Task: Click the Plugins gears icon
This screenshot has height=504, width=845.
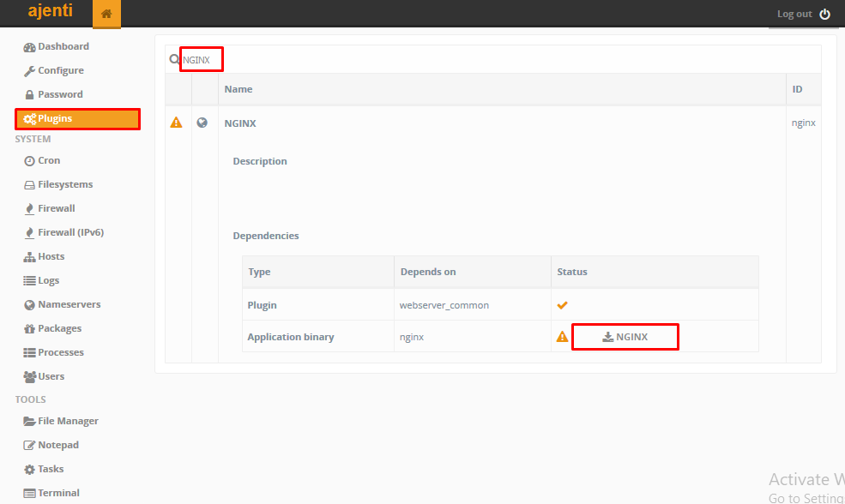Action: [x=30, y=119]
